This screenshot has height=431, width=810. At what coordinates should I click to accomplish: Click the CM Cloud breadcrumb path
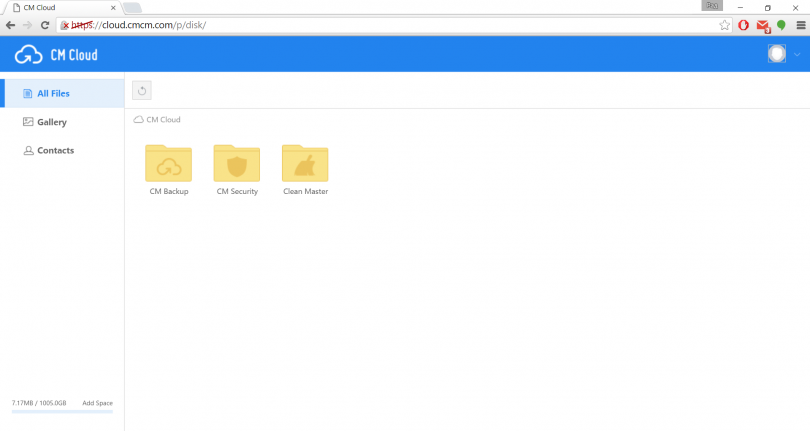point(163,120)
